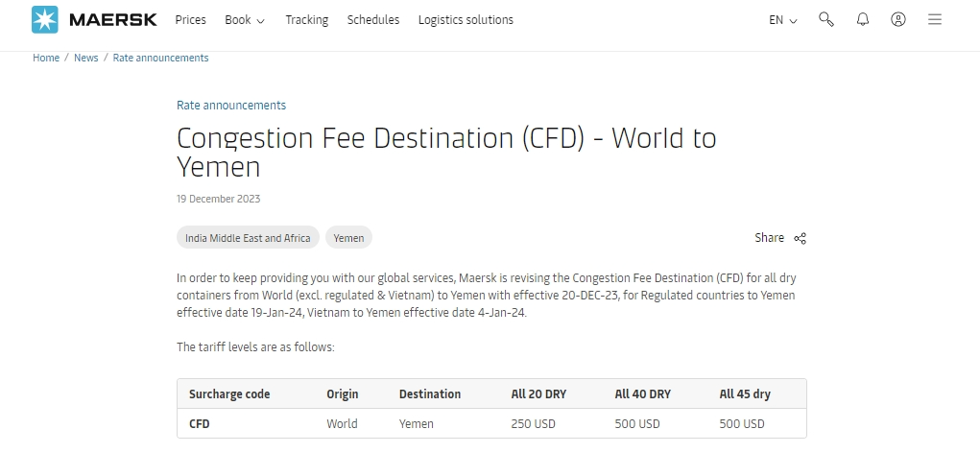This screenshot has height=453, width=980.
Task: Expand the Book dropdown menu
Action: tap(244, 19)
